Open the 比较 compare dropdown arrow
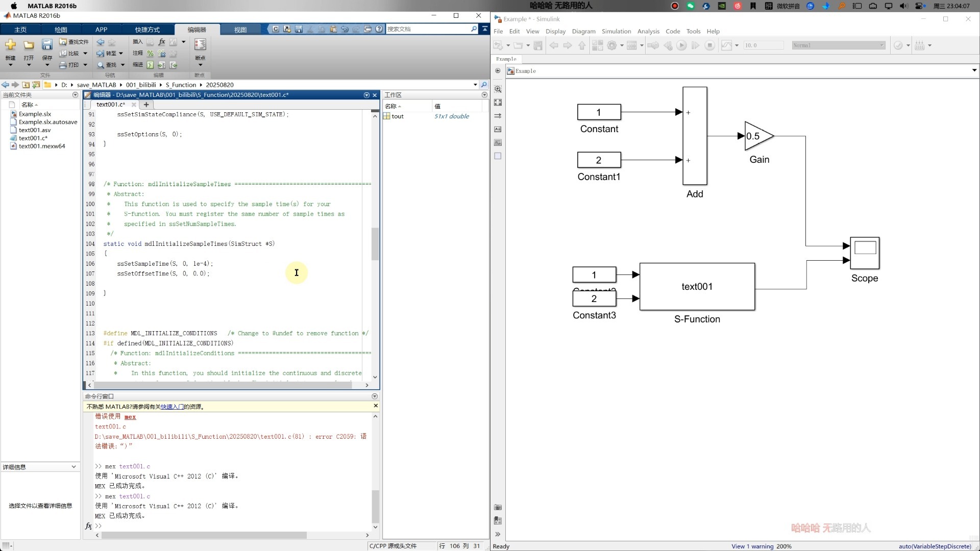Image resolution: width=980 pixels, height=551 pixels. [x=85, y=53]
